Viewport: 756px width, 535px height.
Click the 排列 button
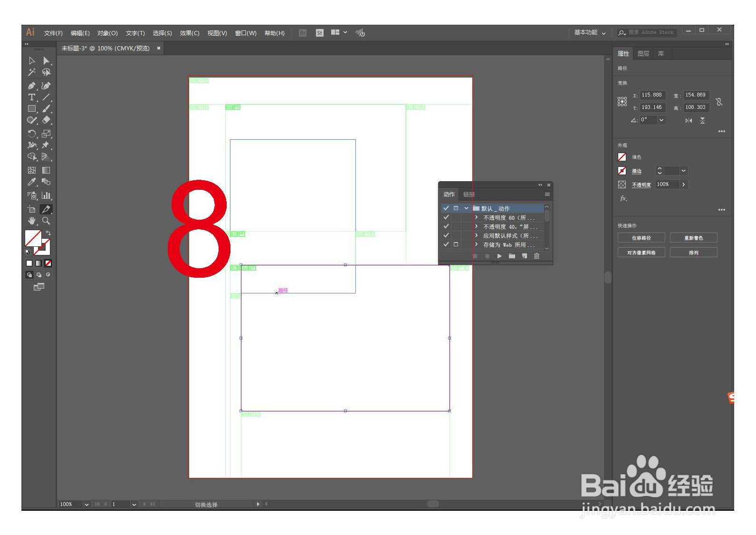694,253
